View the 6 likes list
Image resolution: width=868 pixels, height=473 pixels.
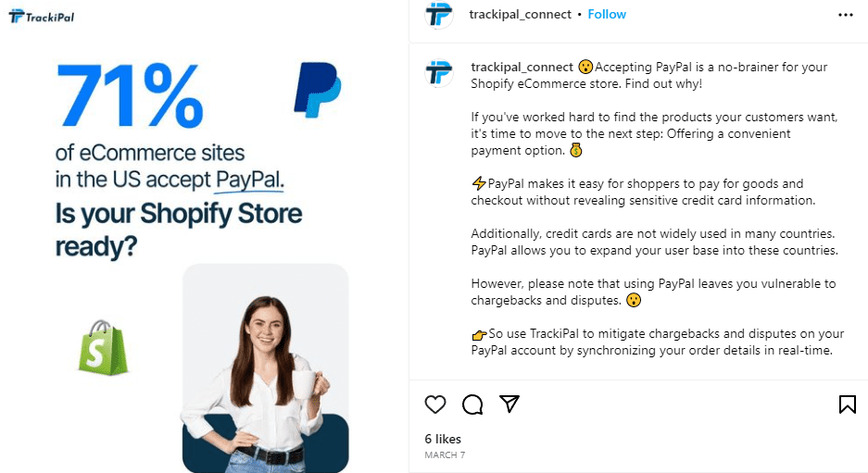coord(443,439)
